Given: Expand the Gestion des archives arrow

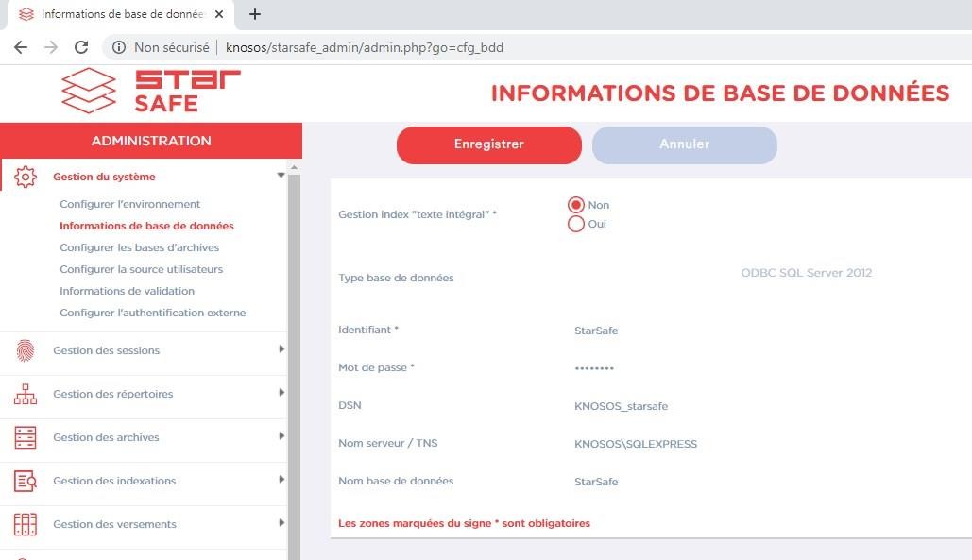Looking at the screenshot, I should (281, 436).
